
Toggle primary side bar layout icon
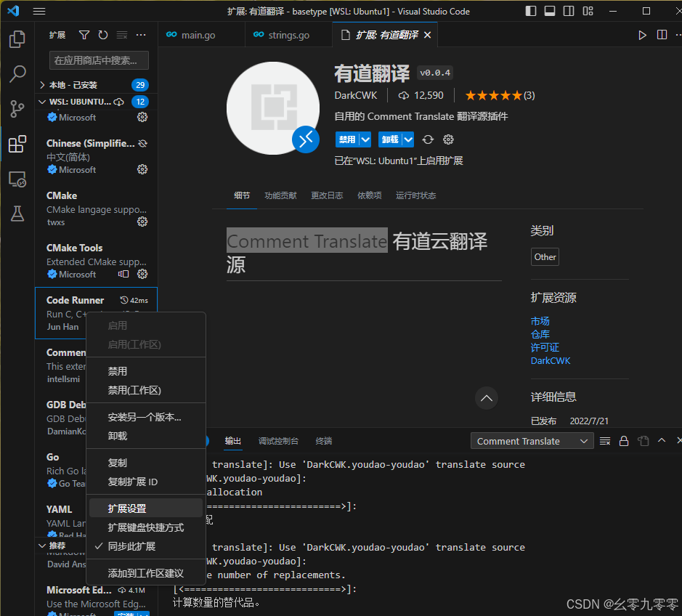click(531, 12)
